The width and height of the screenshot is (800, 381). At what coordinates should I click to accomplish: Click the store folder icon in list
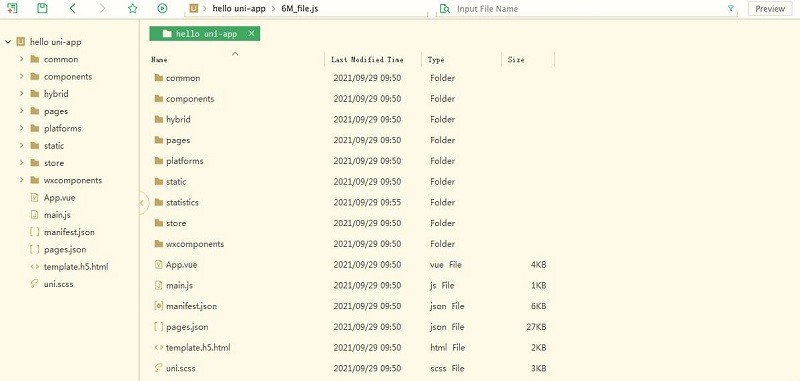[x=159, y=223]
